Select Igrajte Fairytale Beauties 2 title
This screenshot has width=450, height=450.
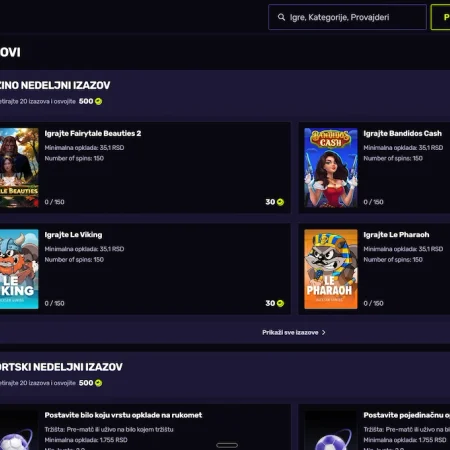coord(93,133)
